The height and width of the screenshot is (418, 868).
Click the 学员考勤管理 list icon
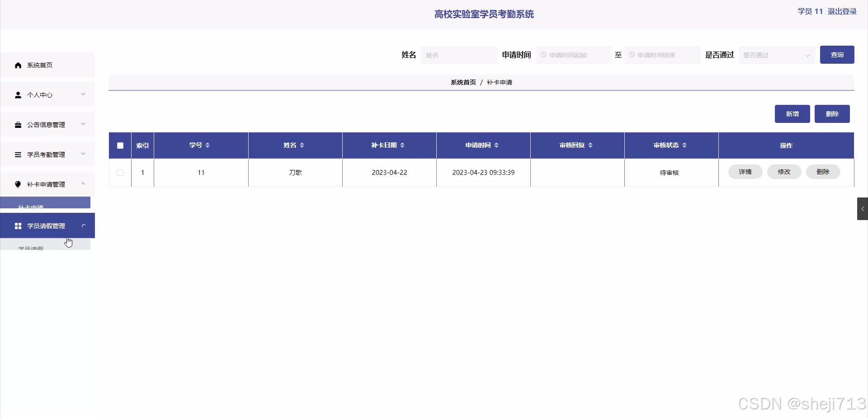[x=18, y=155]
